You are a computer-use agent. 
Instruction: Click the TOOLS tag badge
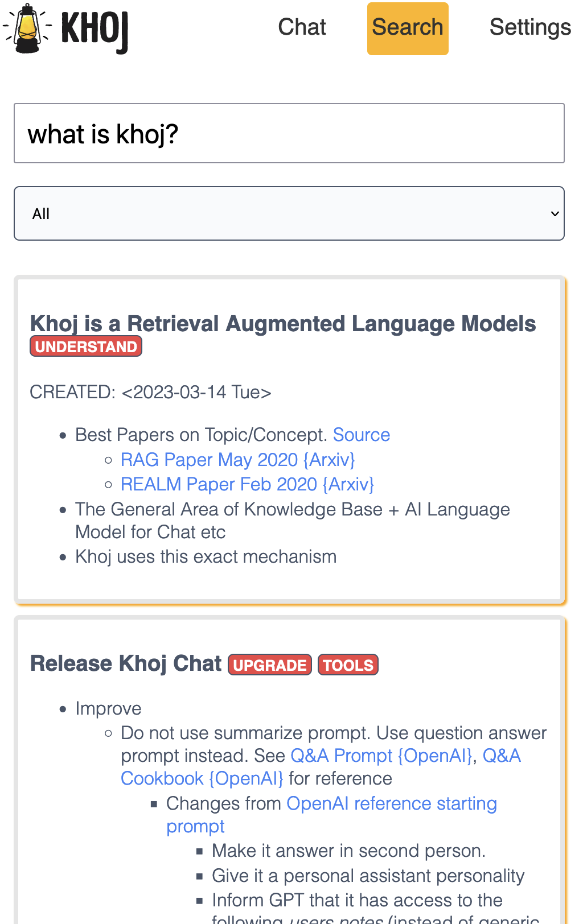(348, 665)
